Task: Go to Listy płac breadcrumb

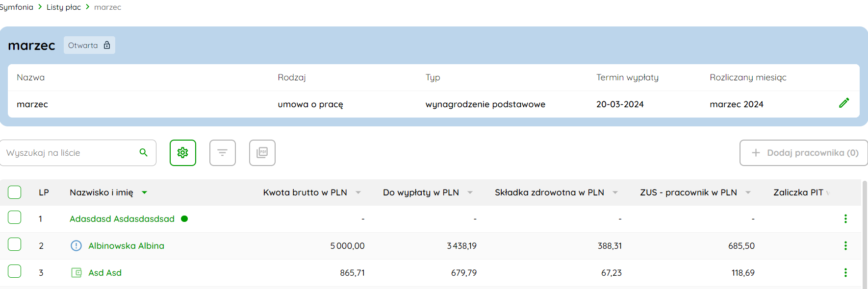Action: tap(63, 7)
